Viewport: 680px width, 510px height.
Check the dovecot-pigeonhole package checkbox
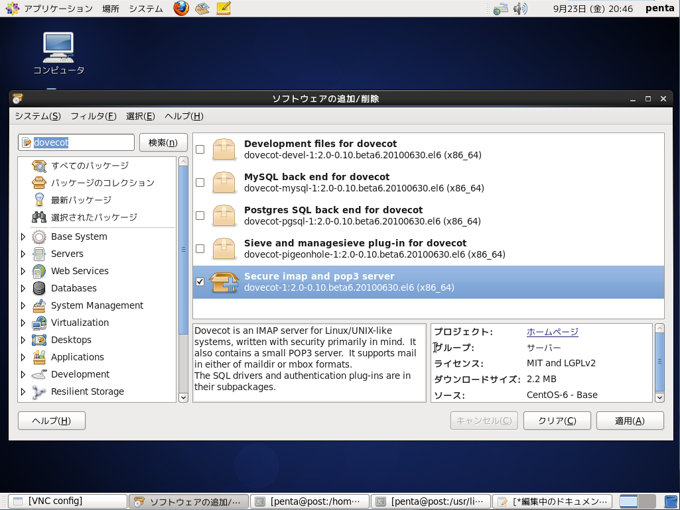point(200,248)
